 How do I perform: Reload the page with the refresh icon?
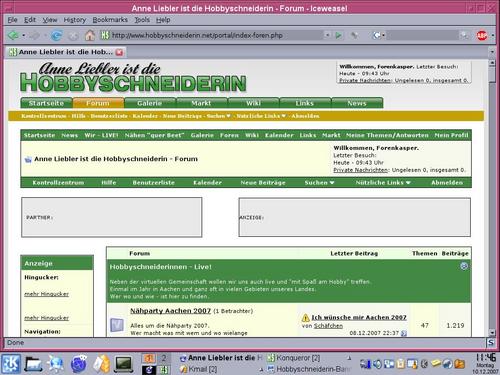[x=56, y=35]
